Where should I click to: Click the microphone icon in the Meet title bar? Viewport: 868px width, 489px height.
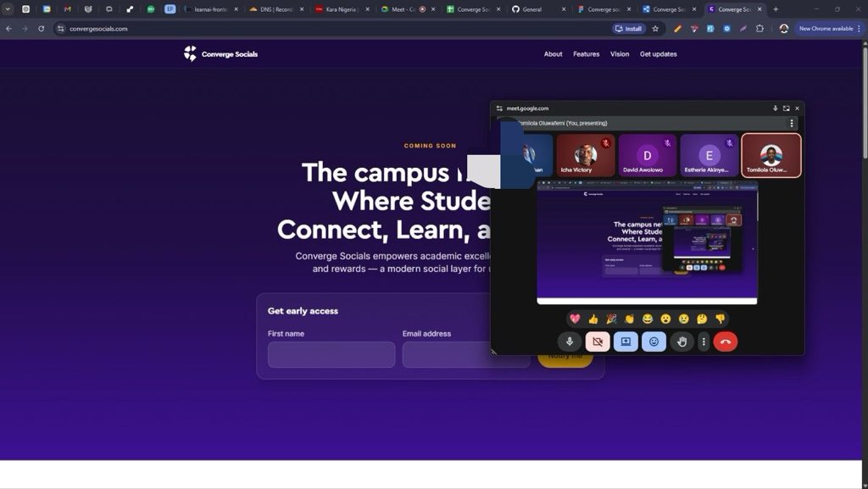click(775, 108)
